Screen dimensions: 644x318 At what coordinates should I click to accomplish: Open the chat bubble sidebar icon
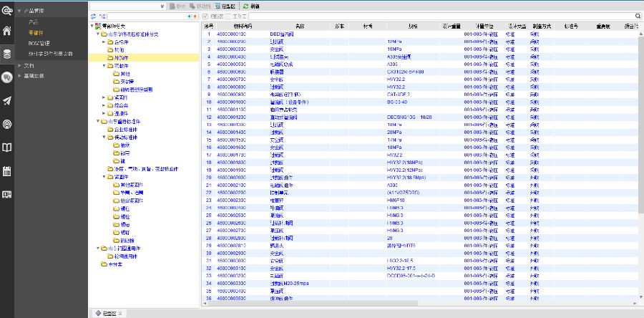click(7, 77)
